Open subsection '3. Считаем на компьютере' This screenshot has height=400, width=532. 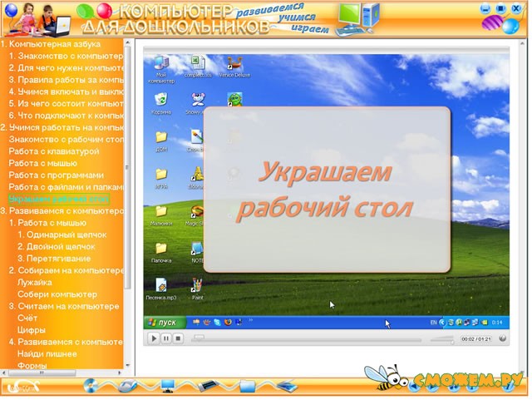click(x=64, y=306)
